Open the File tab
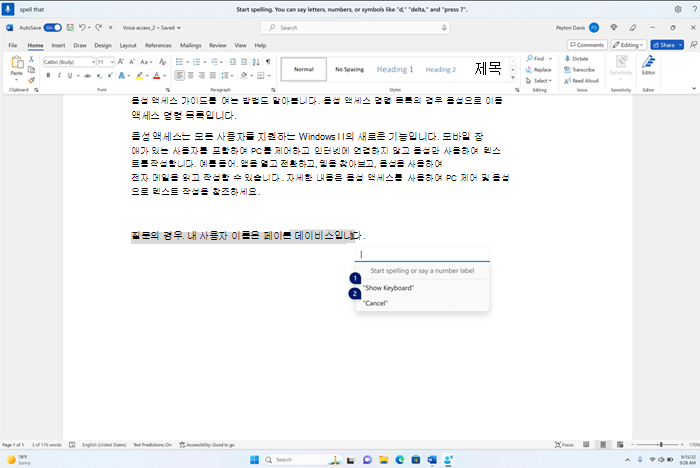 [12, 46]
